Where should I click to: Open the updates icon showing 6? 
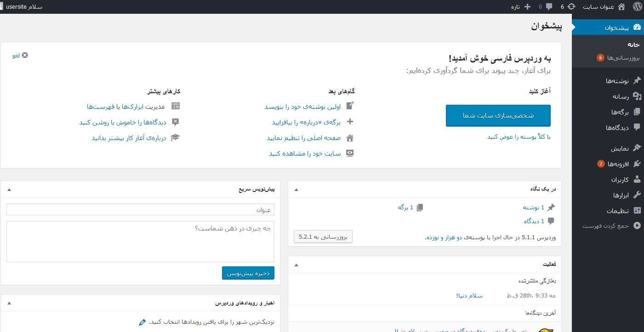coord(571,7)
